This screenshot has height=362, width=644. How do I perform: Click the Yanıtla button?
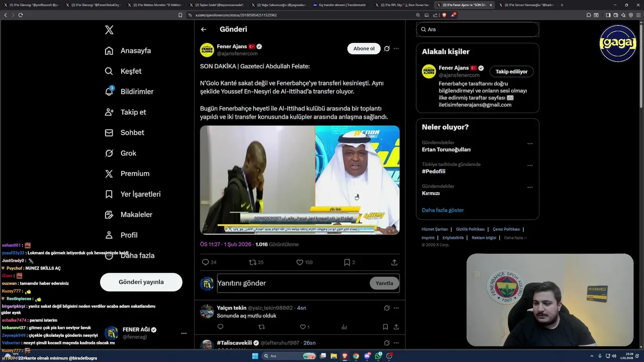point(384,283)
